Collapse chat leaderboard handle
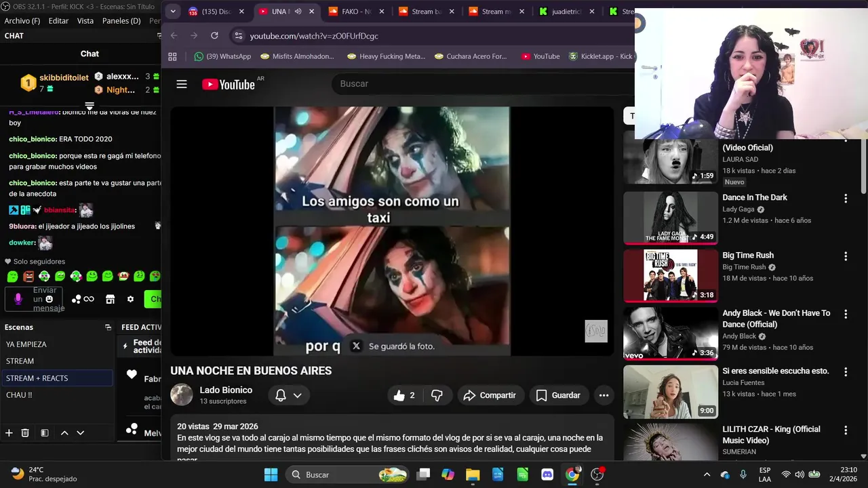Viewport: 868px width, 488px height. [x=89, y=106]
